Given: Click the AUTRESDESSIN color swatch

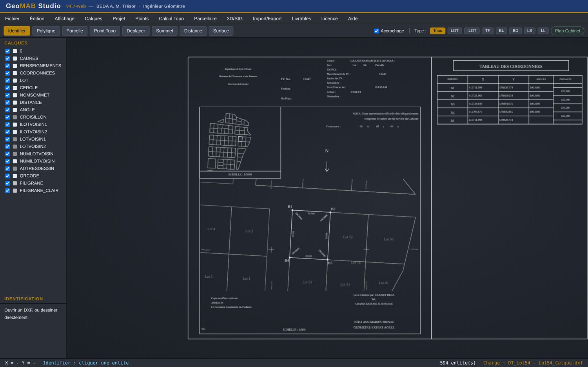Looking at the screenshot, I should pyautogui.click(x=15, y=168).
